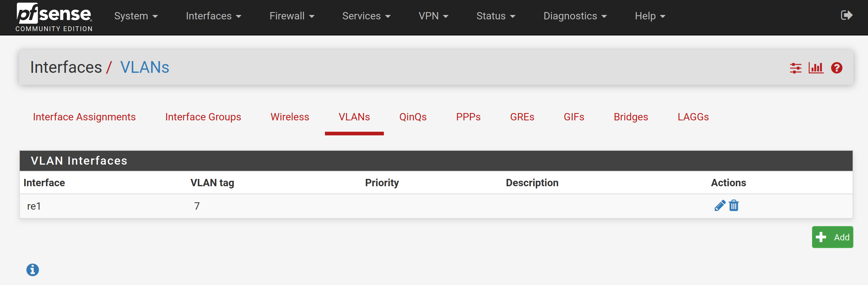Open the Diagnostics dropdown menu
Viewport: 868px width, 285px height.
pos(575,16)
